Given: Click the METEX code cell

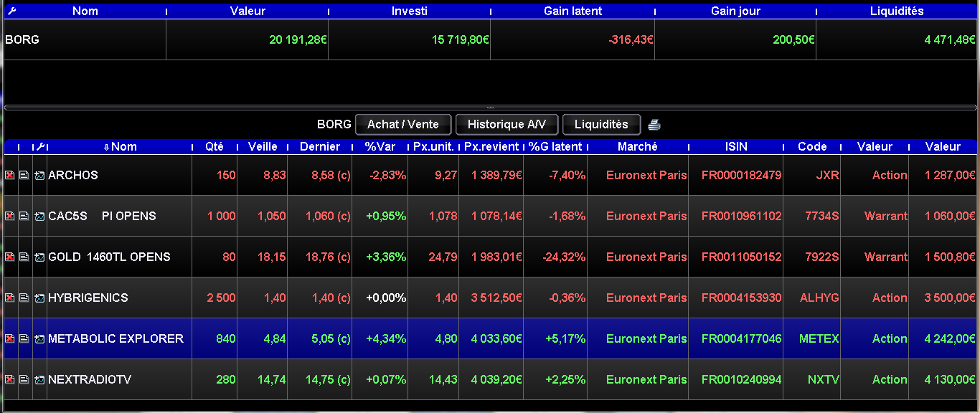Looking at the screenshot, I should coord(812,338).
